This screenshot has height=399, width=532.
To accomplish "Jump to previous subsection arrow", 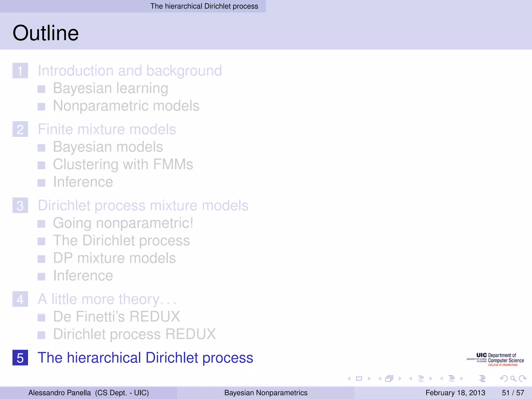I will click(411, 378).
